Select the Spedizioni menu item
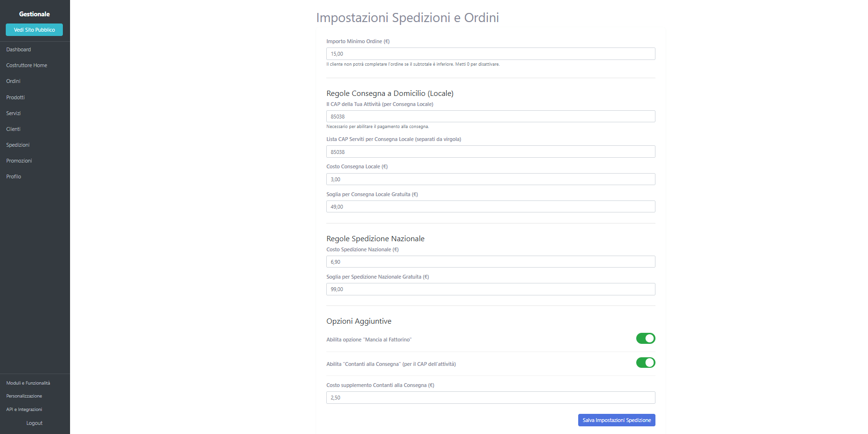This screenshot has height=434, width=868. (x=18, y=145)
